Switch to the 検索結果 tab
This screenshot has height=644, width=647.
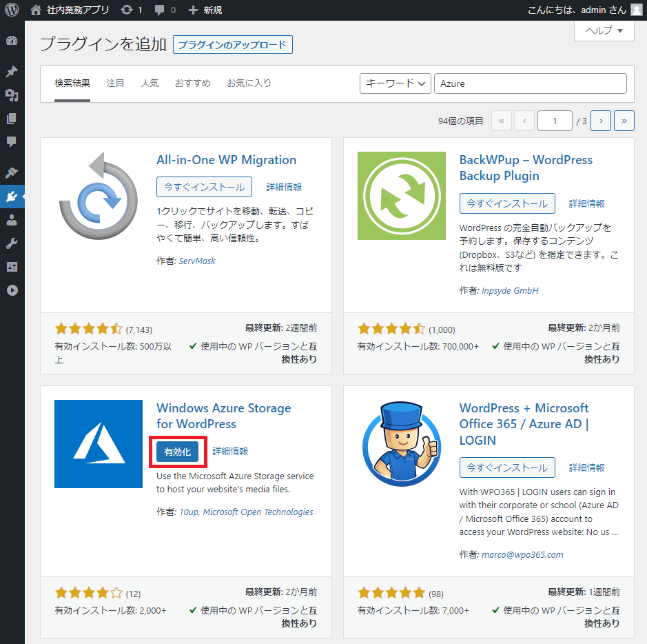[72, 83]
